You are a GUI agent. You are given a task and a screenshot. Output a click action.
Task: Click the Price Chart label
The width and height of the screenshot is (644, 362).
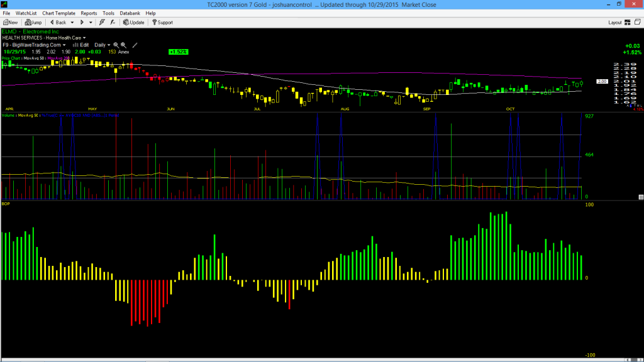11,58
